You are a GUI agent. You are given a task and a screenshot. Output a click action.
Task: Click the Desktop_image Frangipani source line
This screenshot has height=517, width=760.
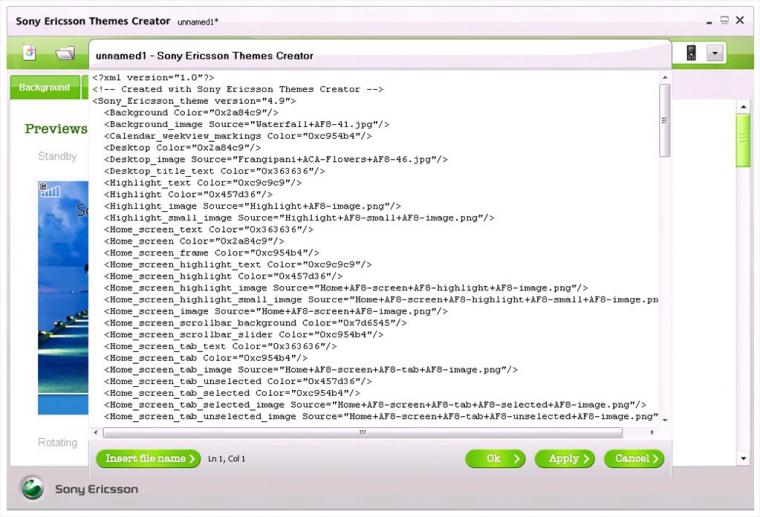click(275, 159)
